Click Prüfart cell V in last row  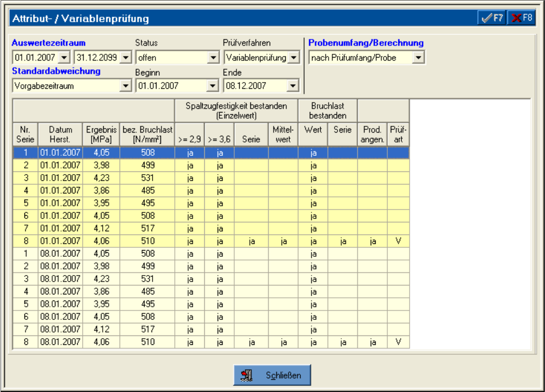398,342
